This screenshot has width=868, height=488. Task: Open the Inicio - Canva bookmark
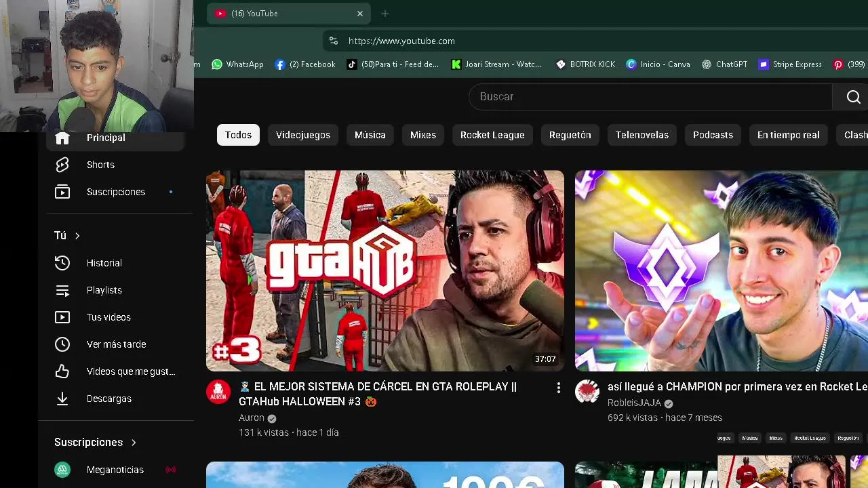coord(658,64)
